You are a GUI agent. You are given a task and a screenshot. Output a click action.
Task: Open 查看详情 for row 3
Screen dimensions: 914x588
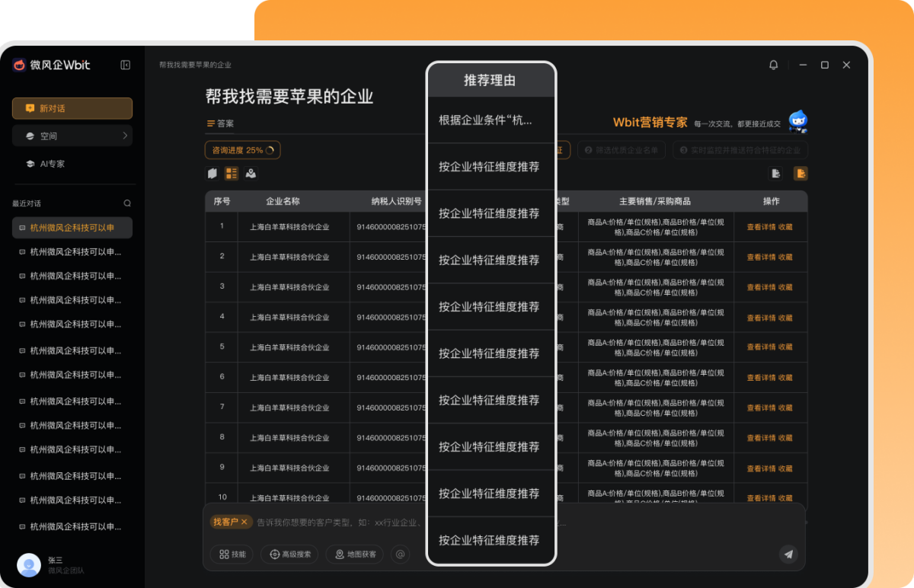click(759, 287)
